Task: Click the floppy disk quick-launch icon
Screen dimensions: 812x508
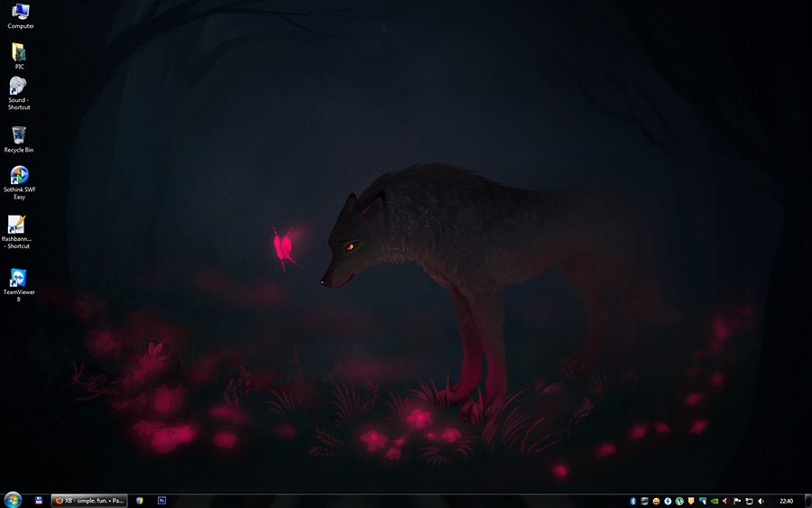Action: pos(39,501)
